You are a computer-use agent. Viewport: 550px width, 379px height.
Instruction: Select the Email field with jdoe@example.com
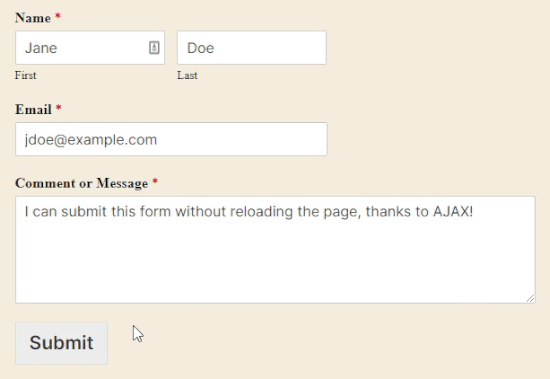[x=171, y=139]
